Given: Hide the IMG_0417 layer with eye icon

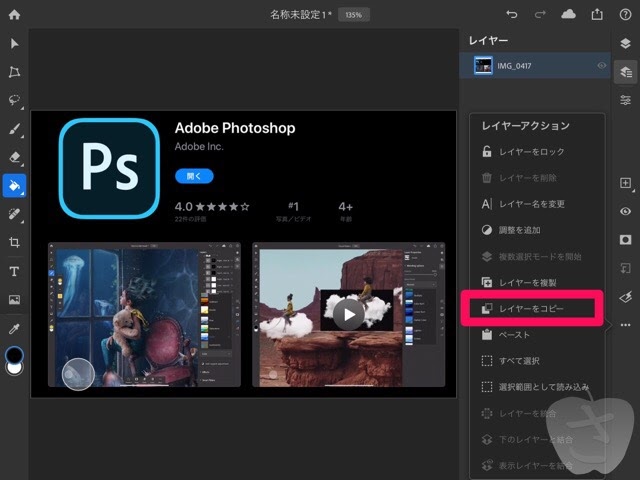Looking at the screenshot, I should point(601,65).
